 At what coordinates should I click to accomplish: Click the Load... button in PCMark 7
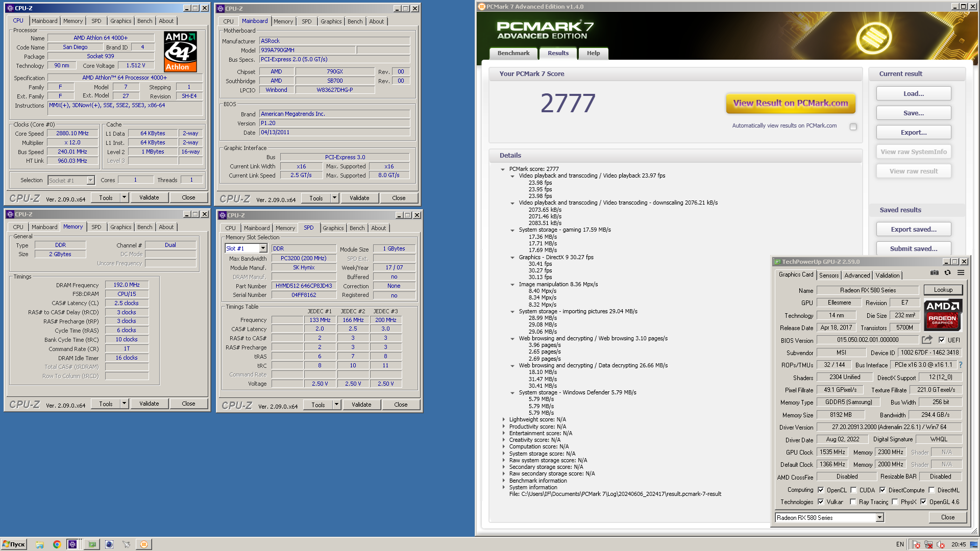(x=914, y=94)
